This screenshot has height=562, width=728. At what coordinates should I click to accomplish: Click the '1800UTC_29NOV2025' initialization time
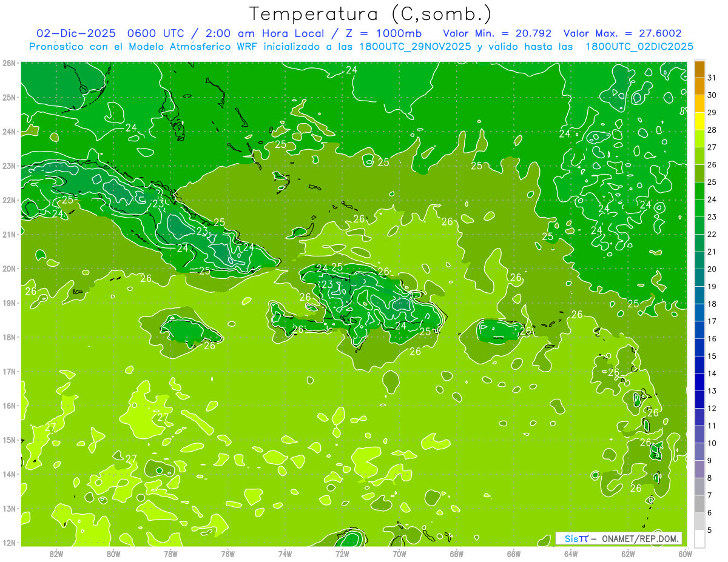click(x=415, y=47)
